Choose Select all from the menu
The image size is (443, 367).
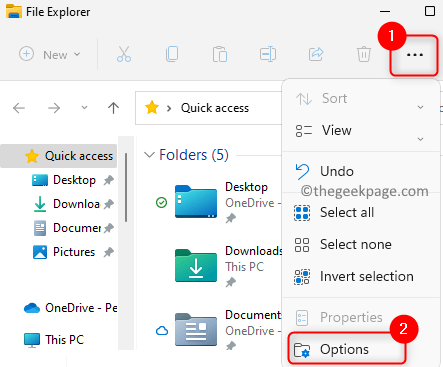coord(360,213)
